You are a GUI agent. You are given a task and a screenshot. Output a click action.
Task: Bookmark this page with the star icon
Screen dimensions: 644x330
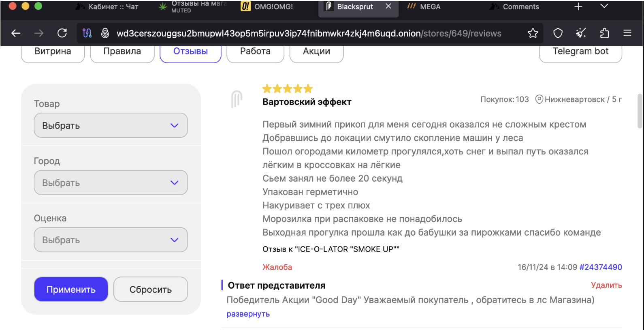[x=533, y=33]
